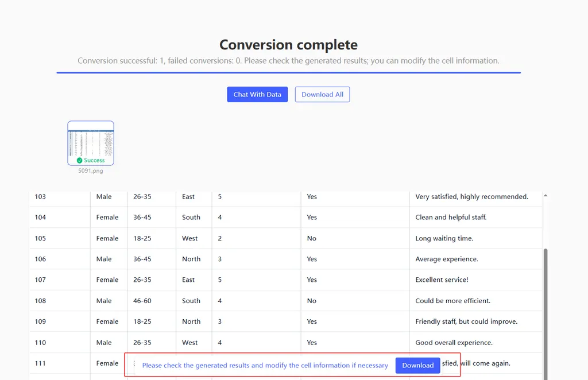The height and width of the screenshot is (380, 588).
Task: Click the "Friendly staff, but could improve." cell
Action: [x=466, y=321]
